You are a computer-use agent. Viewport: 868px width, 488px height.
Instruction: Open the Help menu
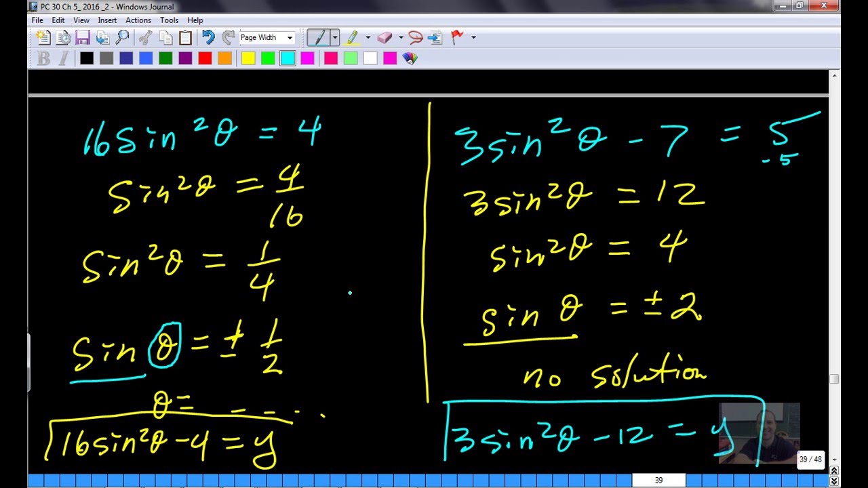tap(195, 20)
